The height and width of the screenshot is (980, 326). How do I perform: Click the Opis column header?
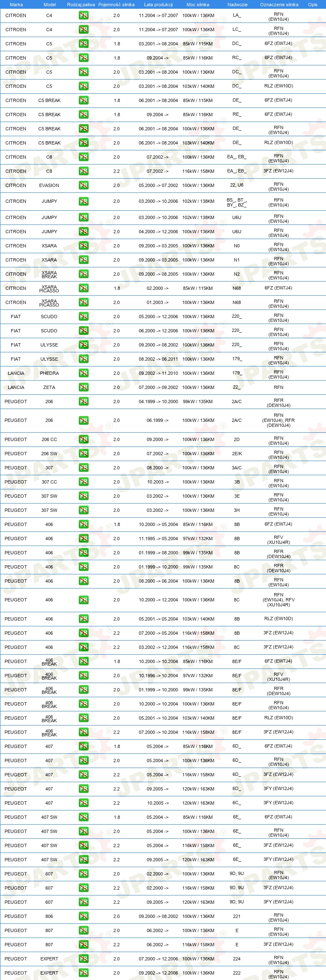(313, 5)
